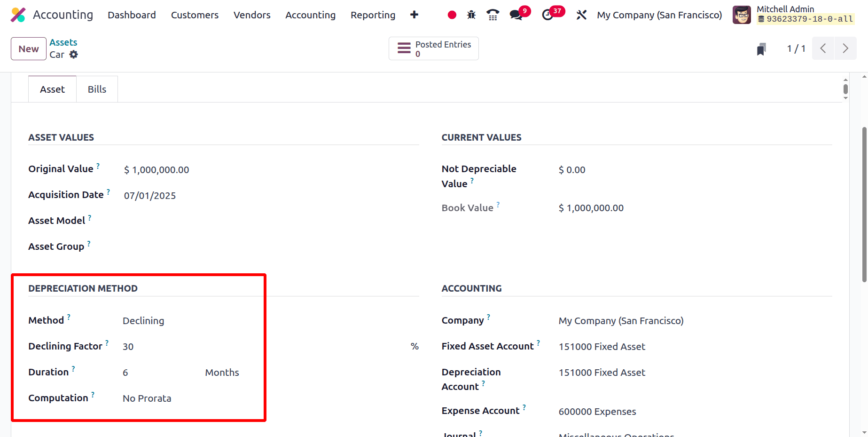Click the softphone headset icon
The width and height of the screenshot is (868, 437).
pyautogui.click(x=493, y=15)
